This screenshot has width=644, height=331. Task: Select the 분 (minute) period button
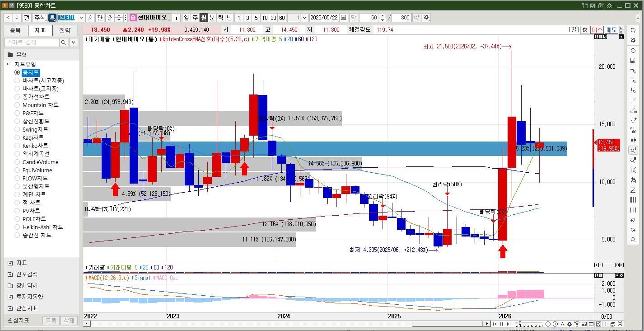pyautogui.click(x=212, y=18)
